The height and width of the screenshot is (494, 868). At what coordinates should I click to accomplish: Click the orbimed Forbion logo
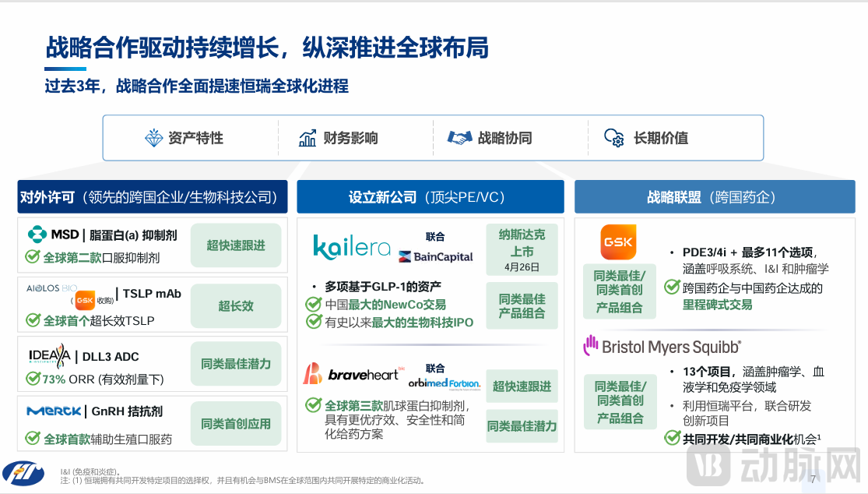(445, 383)
